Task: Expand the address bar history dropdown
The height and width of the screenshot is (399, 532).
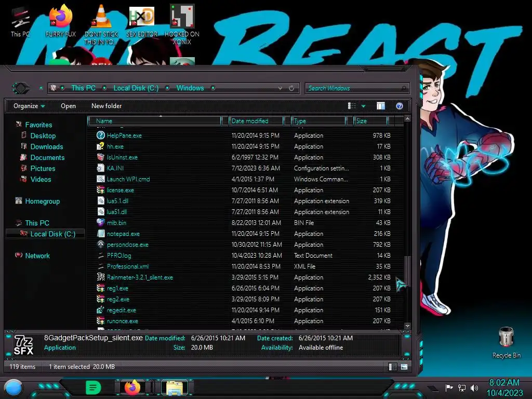Action: pos(280,88)
